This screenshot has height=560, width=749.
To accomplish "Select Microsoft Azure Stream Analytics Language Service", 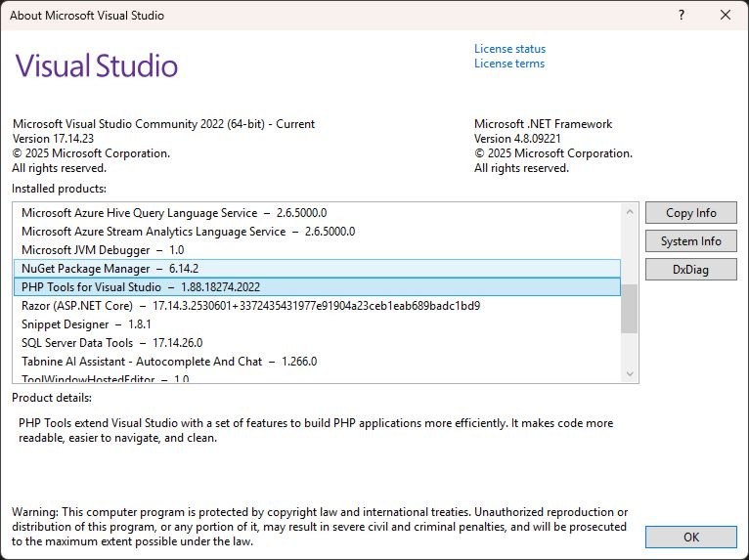I will tap(188, 232).
